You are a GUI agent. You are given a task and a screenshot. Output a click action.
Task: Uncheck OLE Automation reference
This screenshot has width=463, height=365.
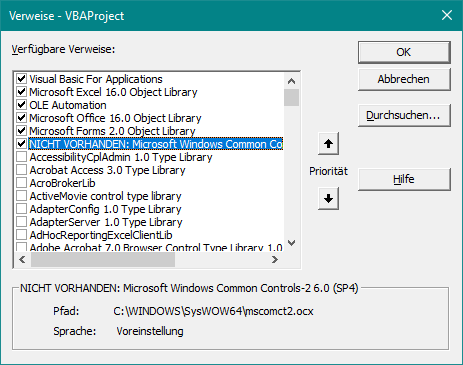22,105
